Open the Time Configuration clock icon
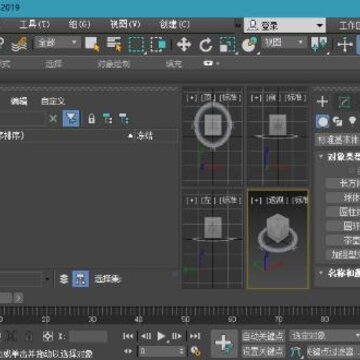This screenshot has width=360, height=360. (195, 351)
